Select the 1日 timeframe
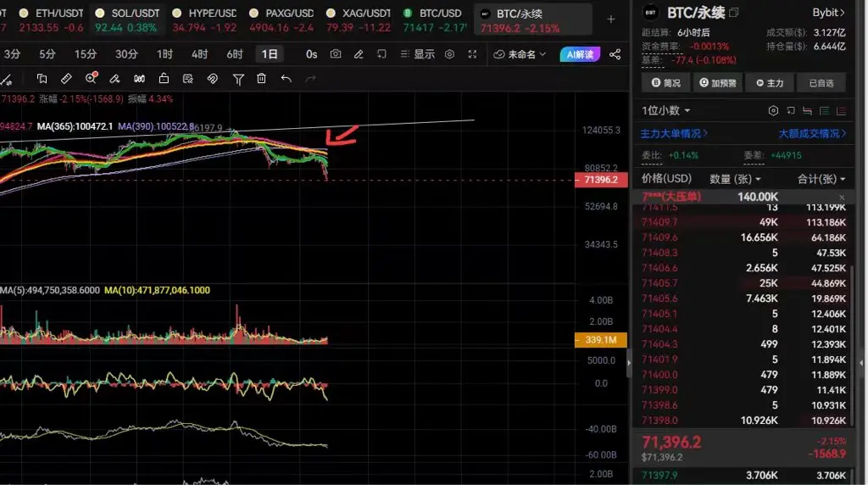The width and height of the screenshot is (868, 485). point(270,53)
